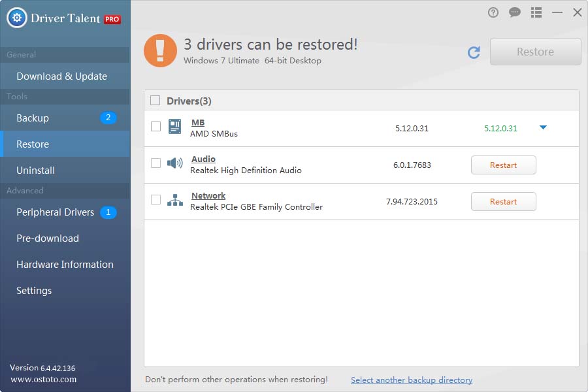Check the MB AMD SMBus driver checkbox
588x392 pixels.
155,126
